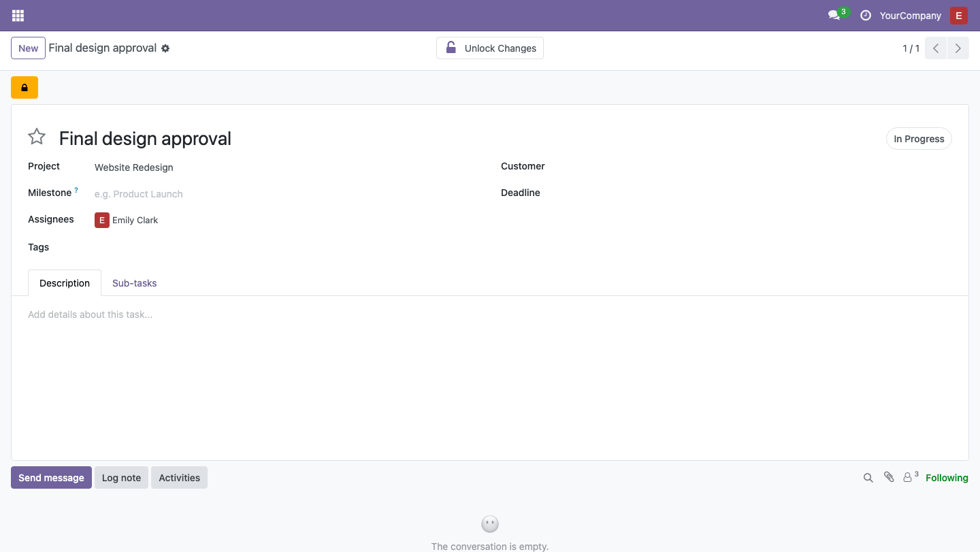Viewport: 980px width, 552px height.
Task: Click Log note button
Action: (x=121, y=478)
